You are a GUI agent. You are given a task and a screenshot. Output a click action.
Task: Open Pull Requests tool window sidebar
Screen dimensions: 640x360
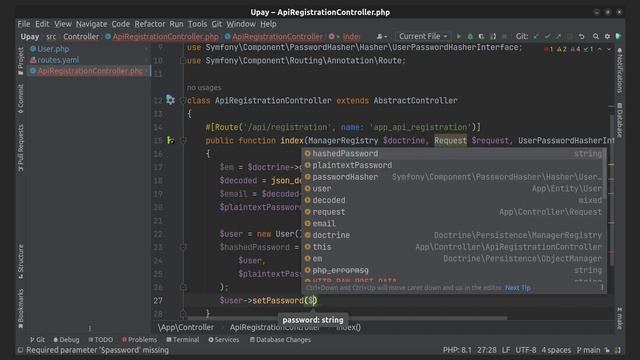21,148
